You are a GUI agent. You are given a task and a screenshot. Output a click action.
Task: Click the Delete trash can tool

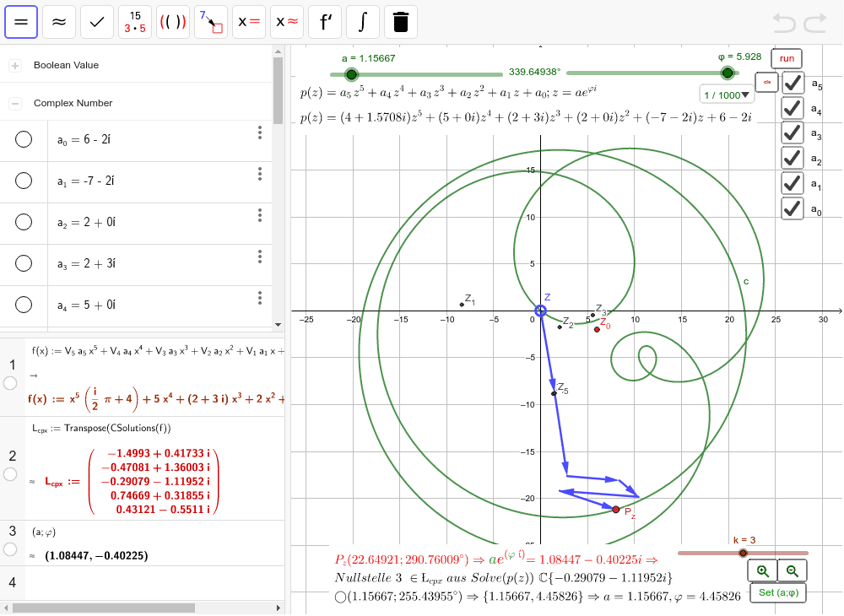click(401, 22)
